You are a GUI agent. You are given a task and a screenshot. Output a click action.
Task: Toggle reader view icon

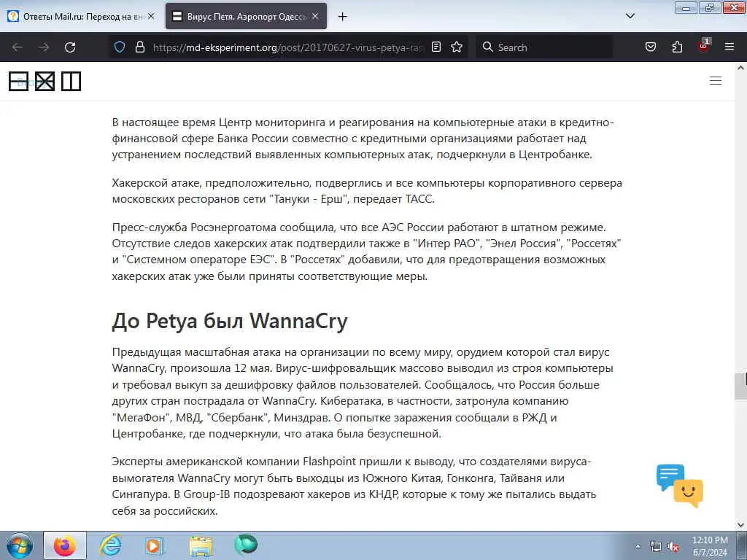click(x=436, y=47)
